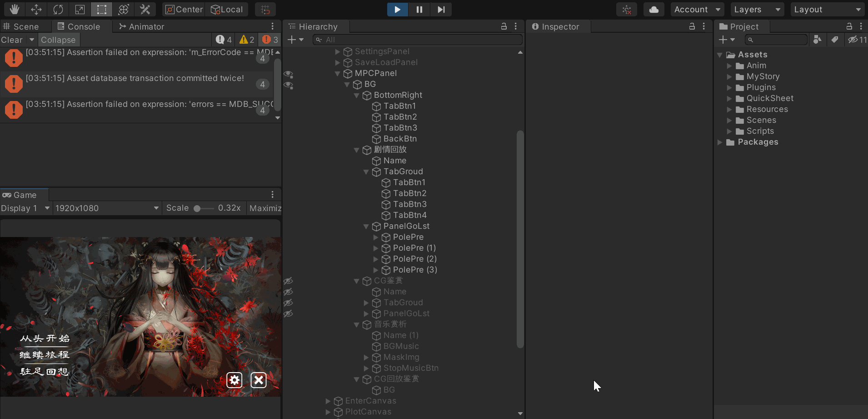Open collab services icon

coord(627,9)
